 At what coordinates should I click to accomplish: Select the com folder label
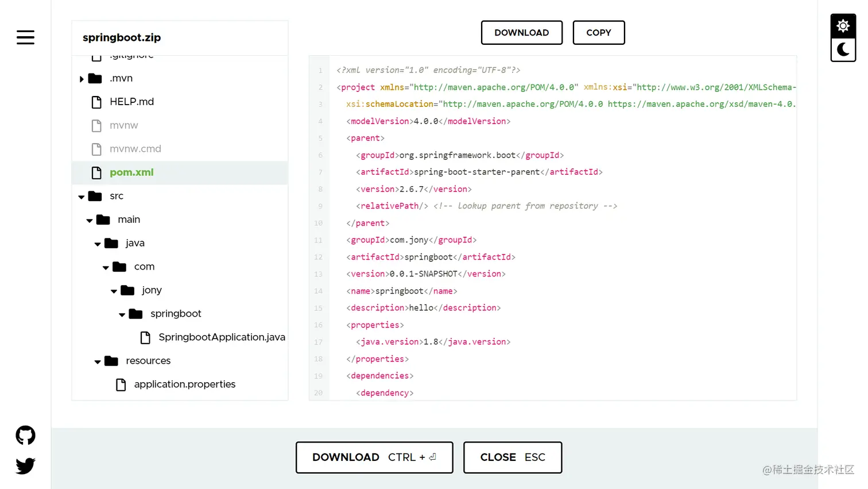click(145, 267)
